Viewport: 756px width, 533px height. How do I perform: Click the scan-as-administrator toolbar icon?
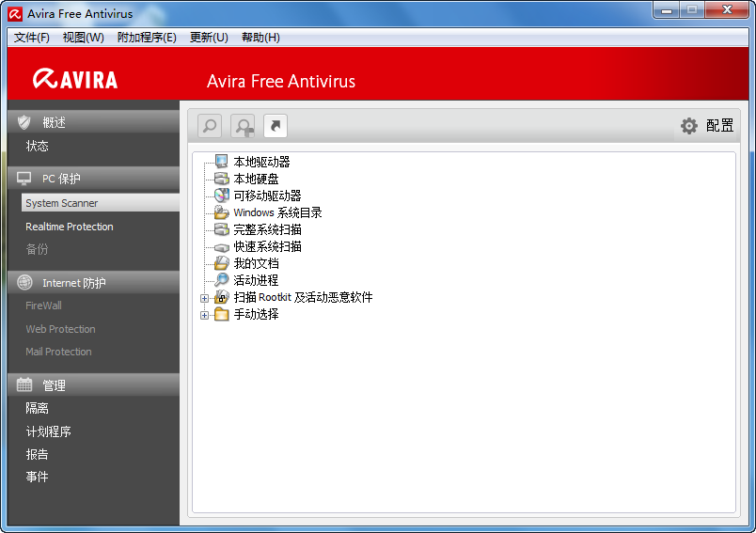pos(243,126)
